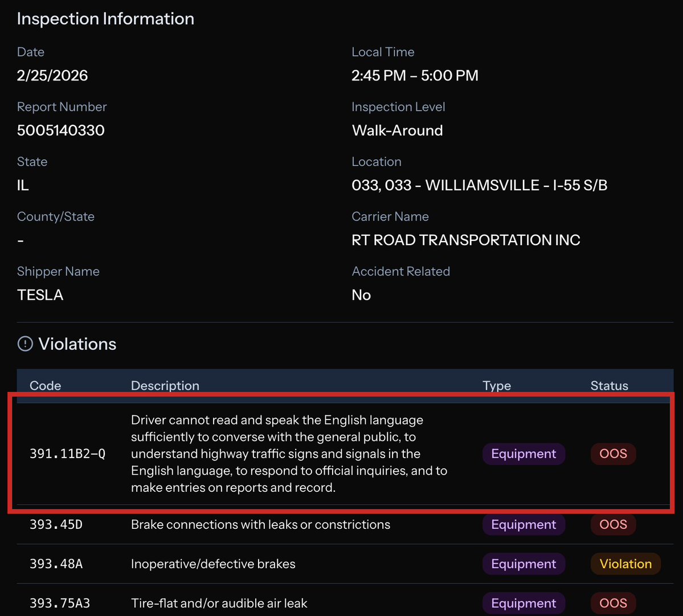
Task: Select Inoperative/defective brakes description
Action: point(213,564)
